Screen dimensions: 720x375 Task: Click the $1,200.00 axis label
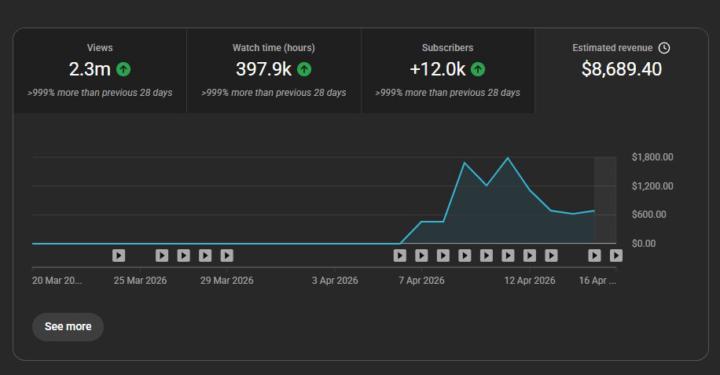point(652,186)
